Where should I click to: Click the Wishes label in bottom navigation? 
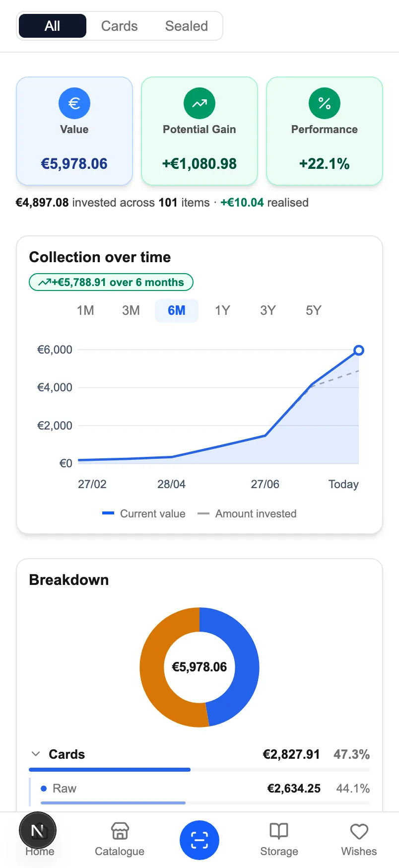pyautogui.click(x=359, y=851)
